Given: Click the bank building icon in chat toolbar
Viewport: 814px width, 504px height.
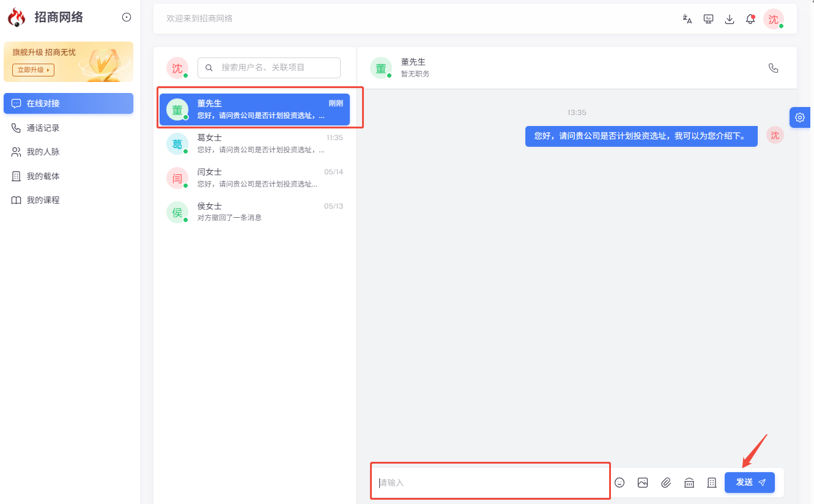Looking at the screenshot, I should coord(689,483).
